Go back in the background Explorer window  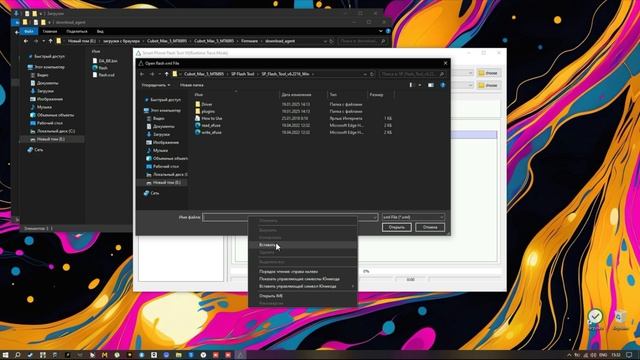(x=26, y=41)
